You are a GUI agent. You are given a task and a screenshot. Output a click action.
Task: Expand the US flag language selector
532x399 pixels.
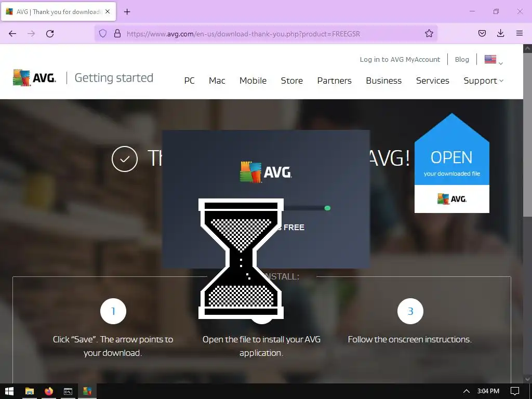tap(494, 60)
